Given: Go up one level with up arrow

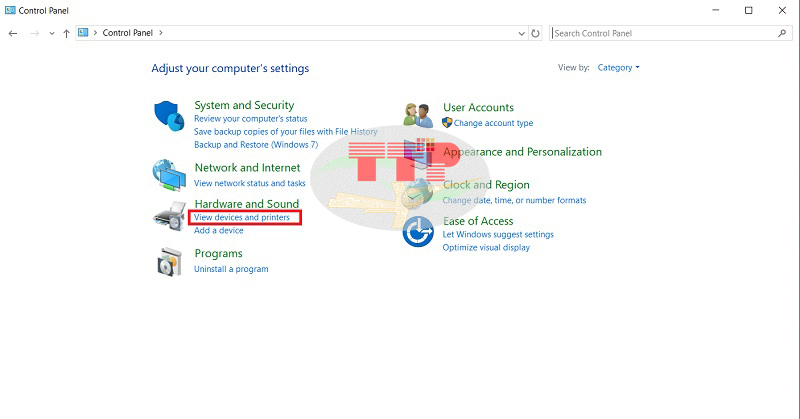Looking at the screenshot, I should click(x=66, y=34).
